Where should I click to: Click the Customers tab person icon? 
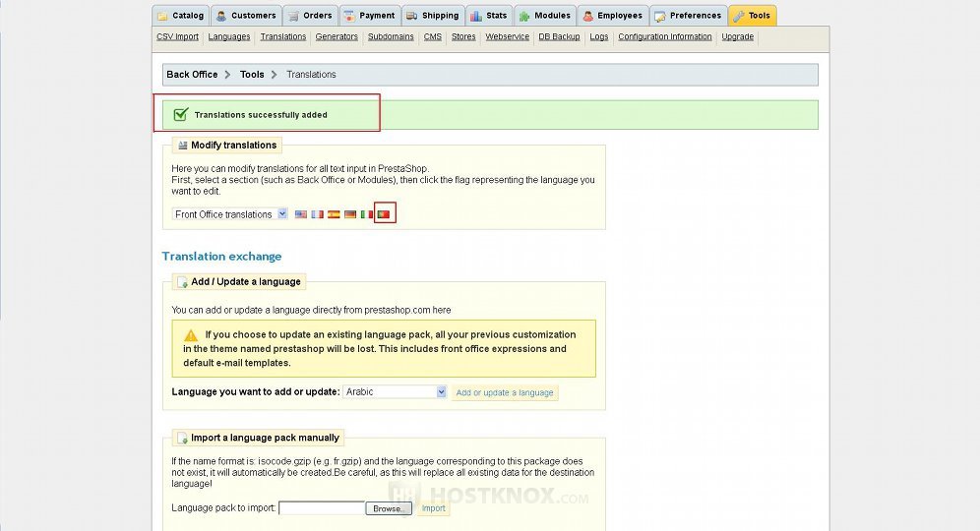(x=221, y=17)
